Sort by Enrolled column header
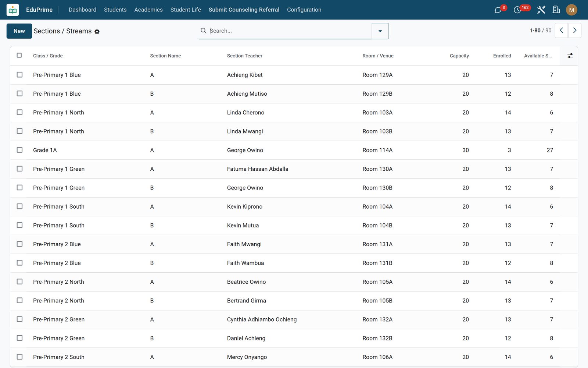588x368 pixels. coord(502,56)
